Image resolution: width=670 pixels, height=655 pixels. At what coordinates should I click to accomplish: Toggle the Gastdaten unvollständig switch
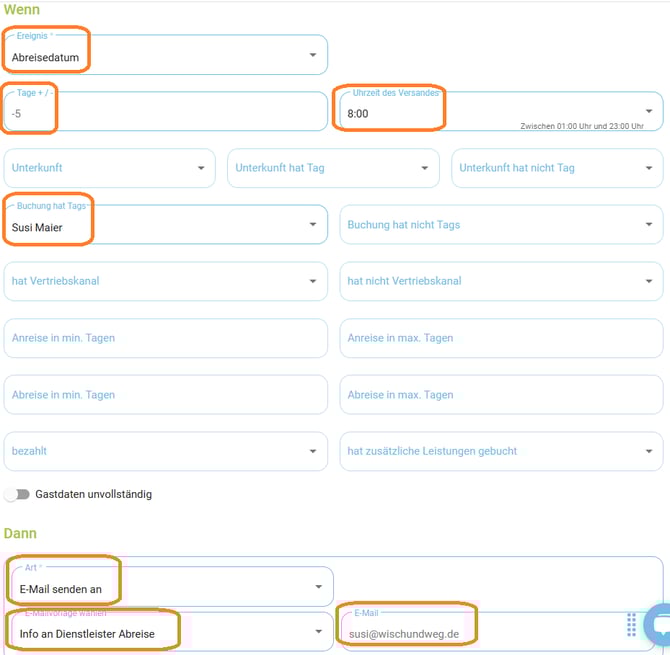tap(17, 494)
